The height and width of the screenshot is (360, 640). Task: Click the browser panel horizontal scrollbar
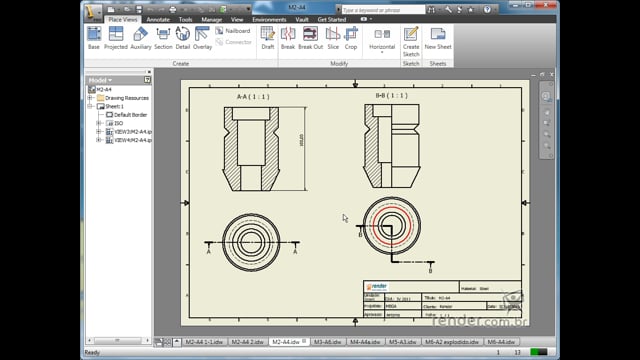(118, 340)
